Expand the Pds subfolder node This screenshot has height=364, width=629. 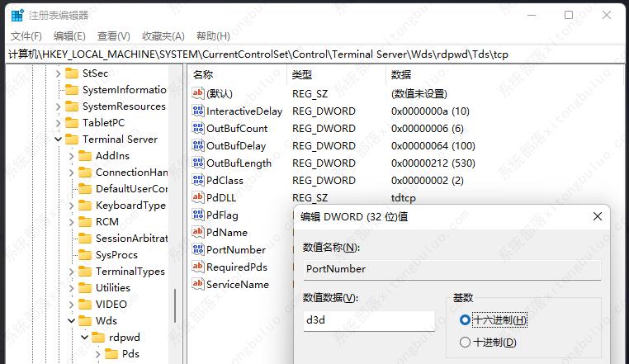tap(97, 354)
